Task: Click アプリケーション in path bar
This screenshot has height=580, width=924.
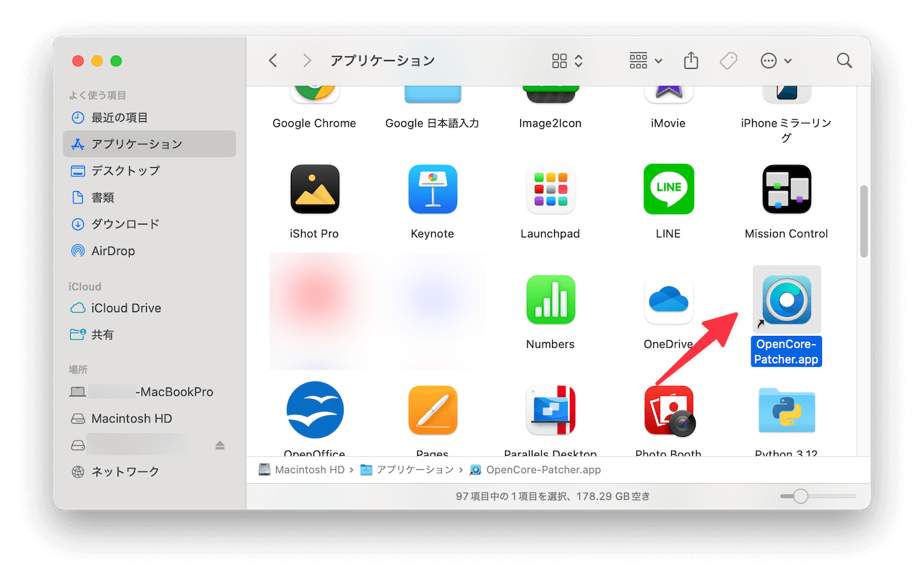Action: pyautogui.click(x=407, y=470)
